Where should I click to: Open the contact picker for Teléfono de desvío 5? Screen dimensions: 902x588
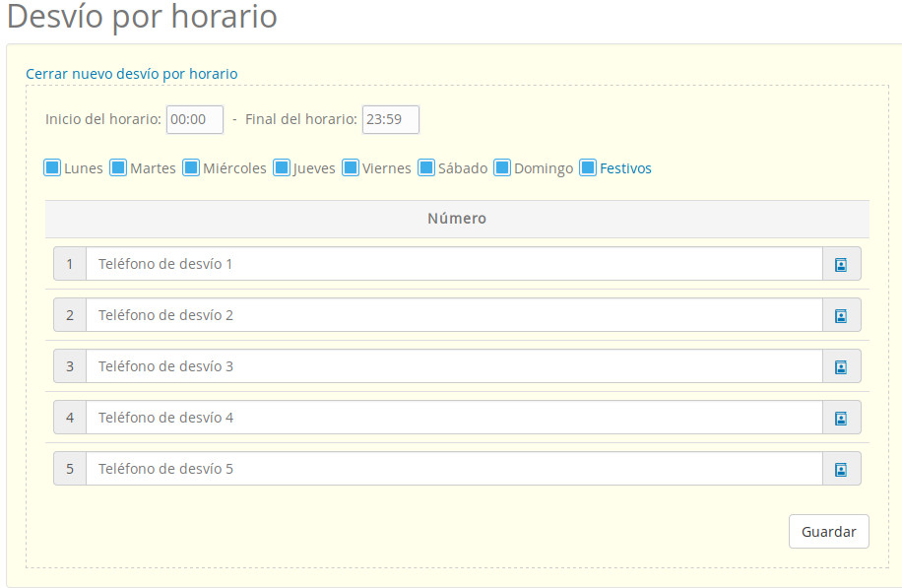pyautogui.click(x=842, y=468)
